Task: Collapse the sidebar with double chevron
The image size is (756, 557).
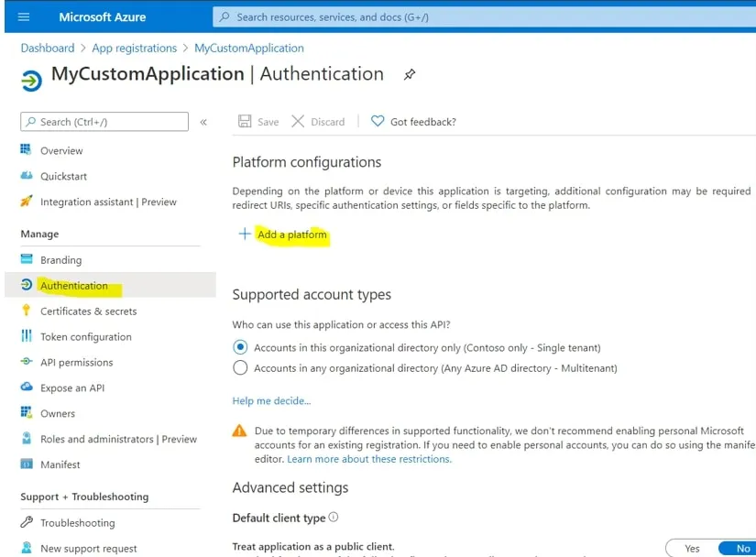Action: (203, 122)
